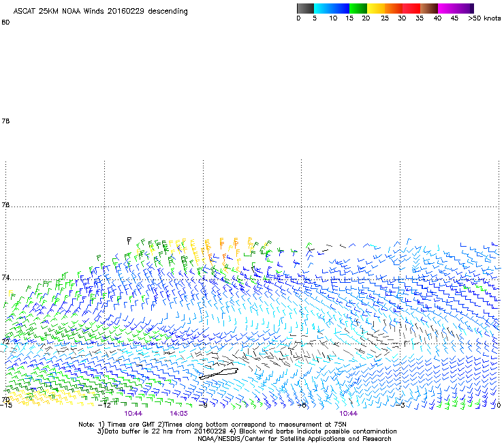Click the note 'Black wind barbs indicate possible contamination'
504x443 pixels.
318,431
